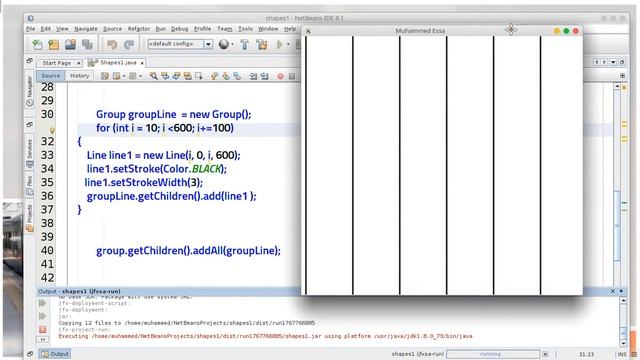Close the Output panel
640x360 pixels.
[613, 291]
